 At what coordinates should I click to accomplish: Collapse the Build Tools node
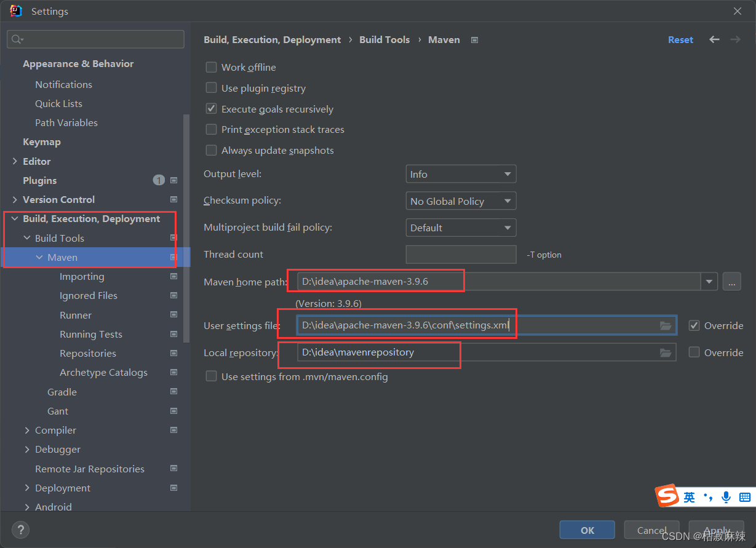[x=27, y=238]
